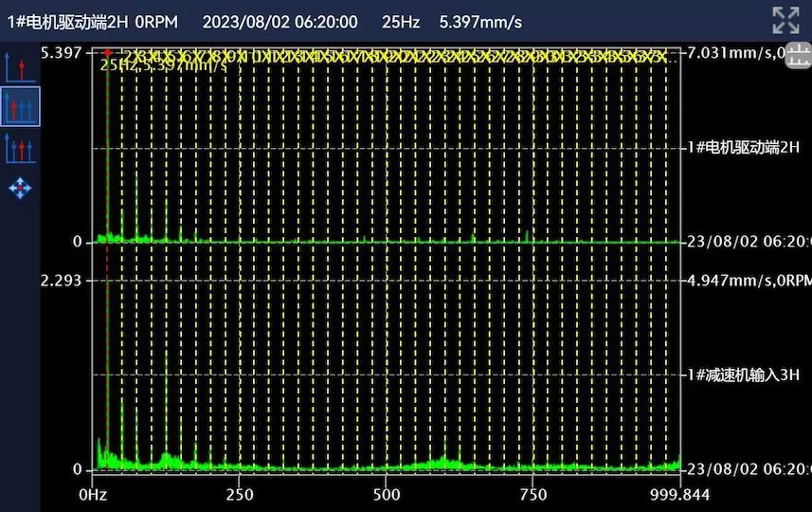Click the 250 label on the x-axis

point(240,494)
